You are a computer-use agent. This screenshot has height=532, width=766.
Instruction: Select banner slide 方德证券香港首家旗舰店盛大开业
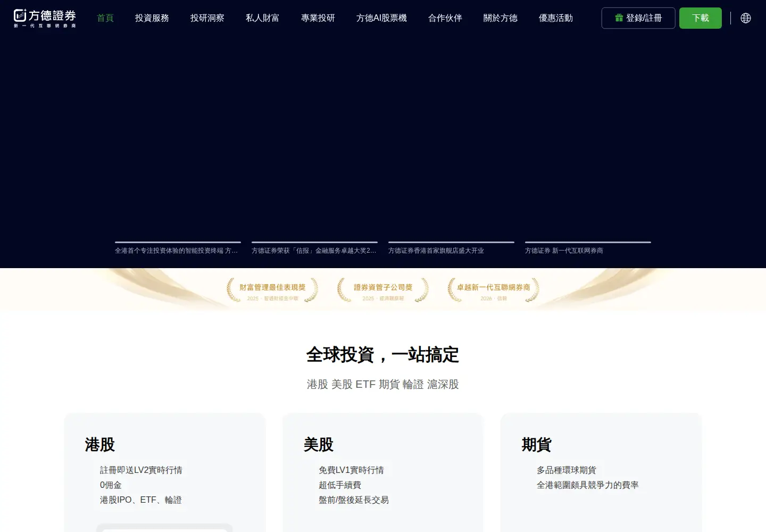point(451,249)
